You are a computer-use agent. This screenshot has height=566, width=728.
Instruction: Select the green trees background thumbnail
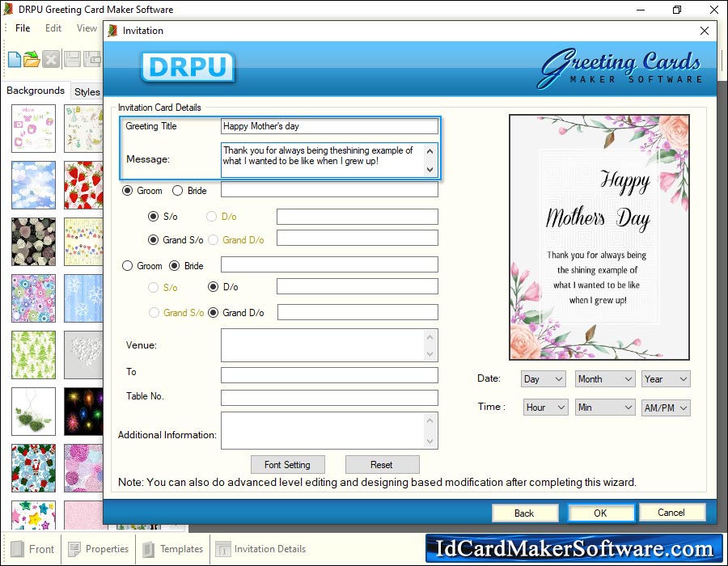(x=33, y=355)
